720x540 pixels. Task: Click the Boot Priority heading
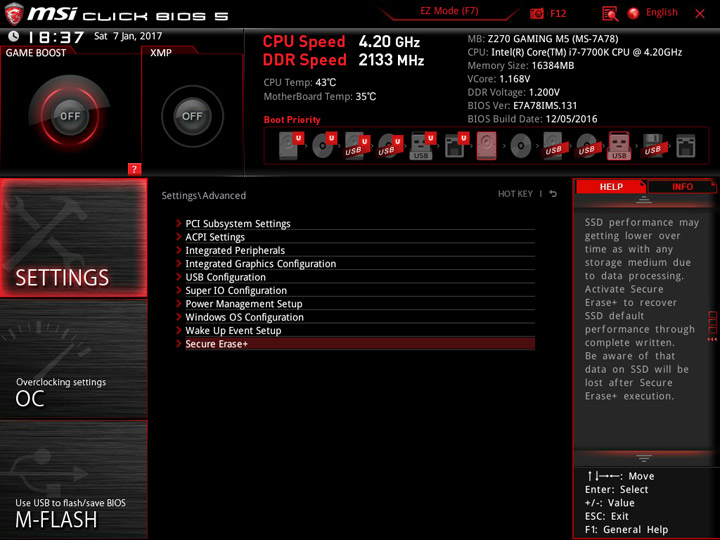(292, 119)
